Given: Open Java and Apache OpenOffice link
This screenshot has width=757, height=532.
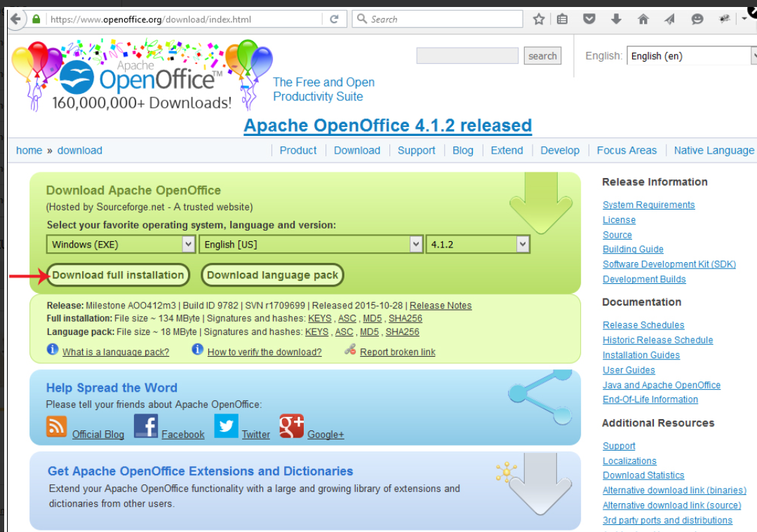Looking at the screenshot, I should coord(662,385).
